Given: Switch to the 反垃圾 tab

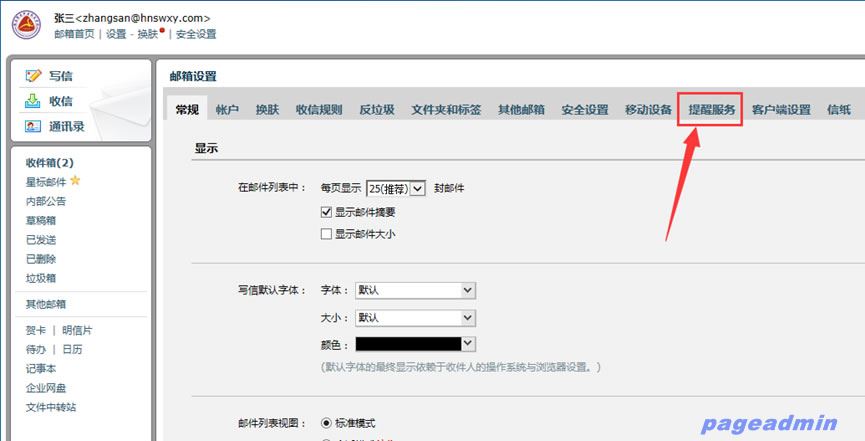Looking at the screenshot, I should [x=376, y=110].
